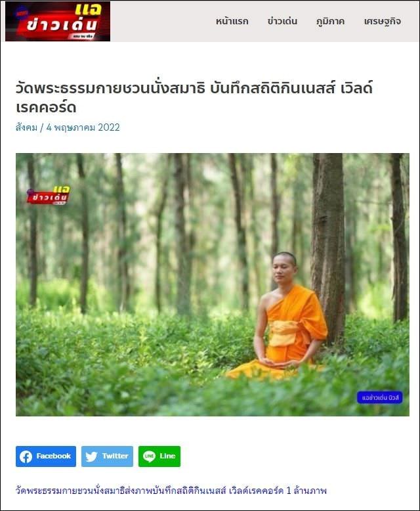Open the หน้าแรก menu item

click(x=232, y=22)
